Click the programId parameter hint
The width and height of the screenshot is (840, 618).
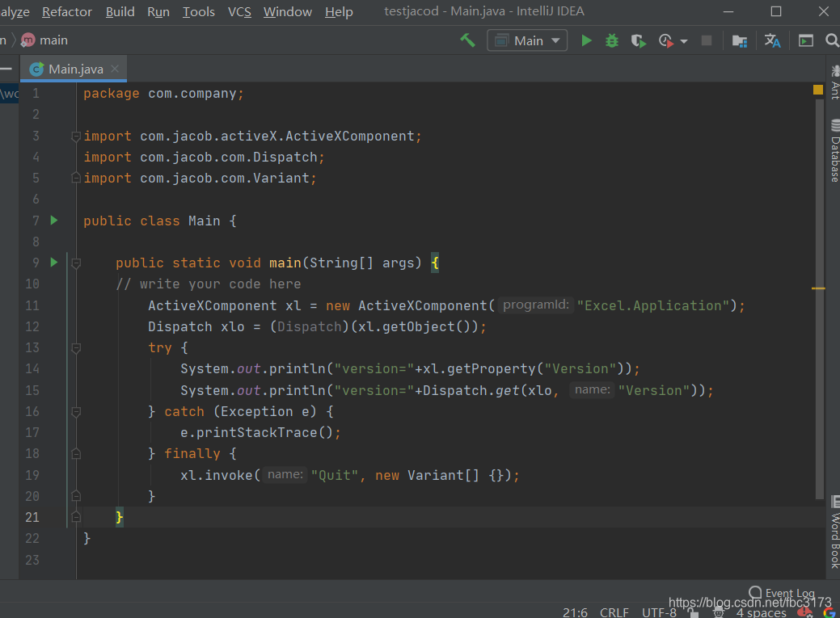click(x=536, y=305)
